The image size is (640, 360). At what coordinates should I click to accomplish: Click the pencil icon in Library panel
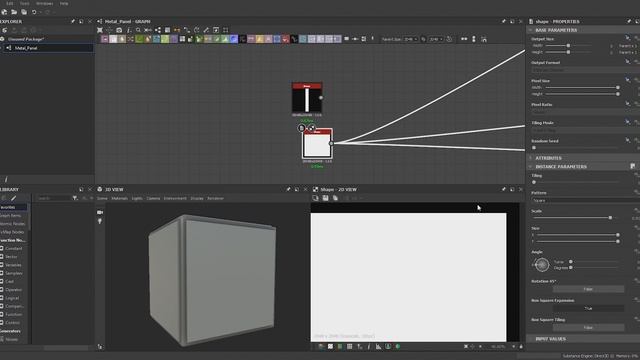click(13, 198)
